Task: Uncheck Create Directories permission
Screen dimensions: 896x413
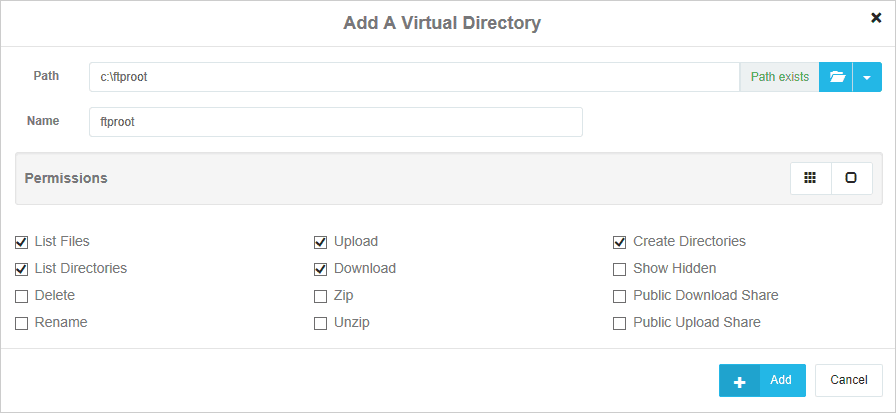Action: click(620, 242)
